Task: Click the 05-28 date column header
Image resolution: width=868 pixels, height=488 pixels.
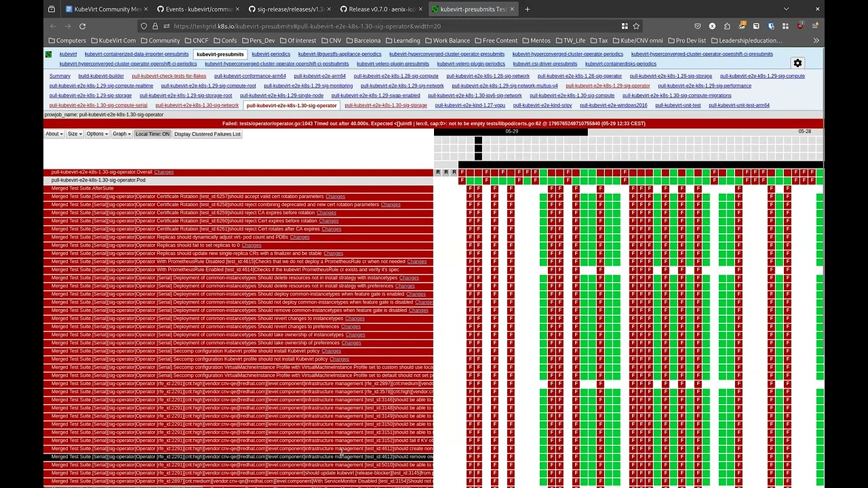Action: [x=804, y=131]
